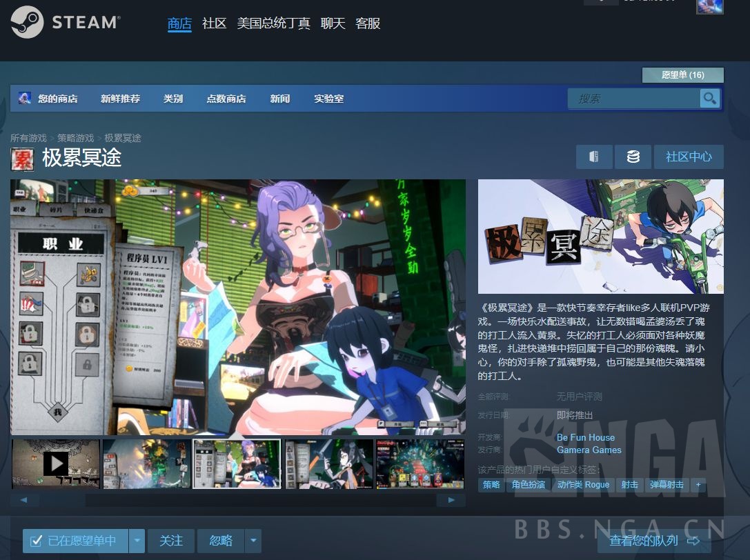This screenshot has width=750, height=560.
Task: Click the plus icon to add tags
Action: [x=698, y=485]
